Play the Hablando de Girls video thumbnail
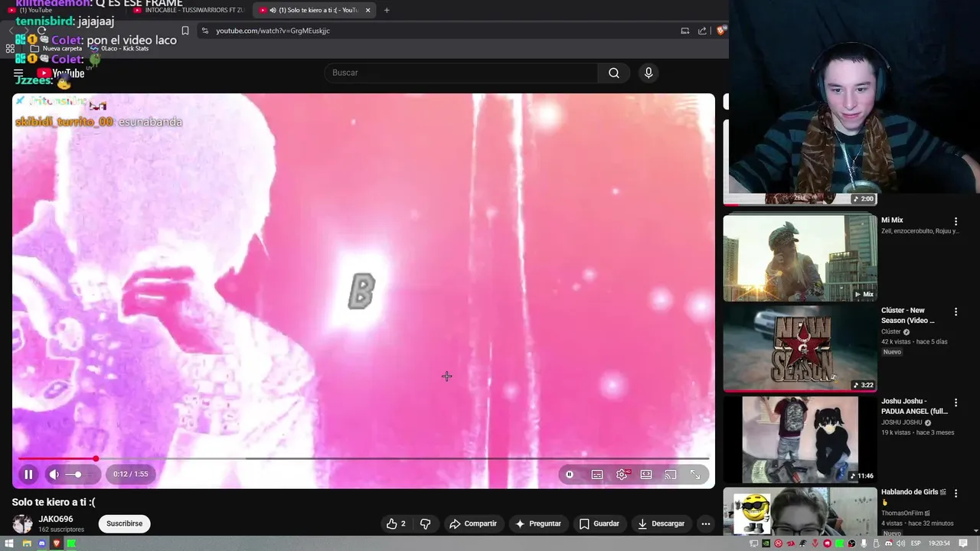980x551 pixels. coord(800,511)
